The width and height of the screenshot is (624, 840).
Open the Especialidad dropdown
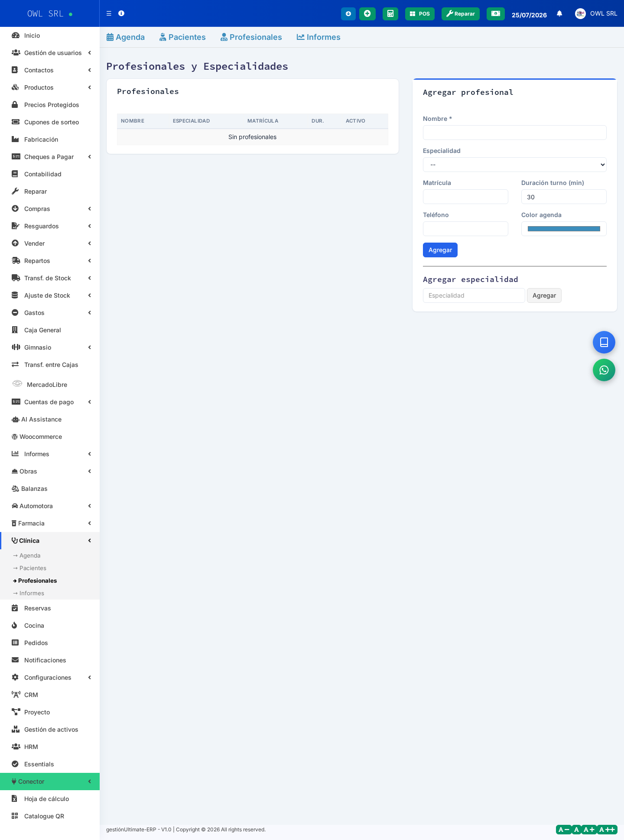(514, 165)
